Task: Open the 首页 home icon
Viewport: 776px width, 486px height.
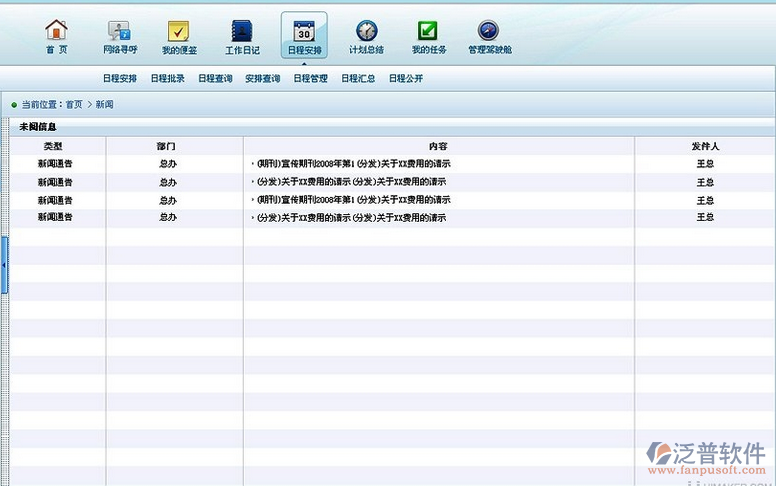Action: tap(56, 30)
